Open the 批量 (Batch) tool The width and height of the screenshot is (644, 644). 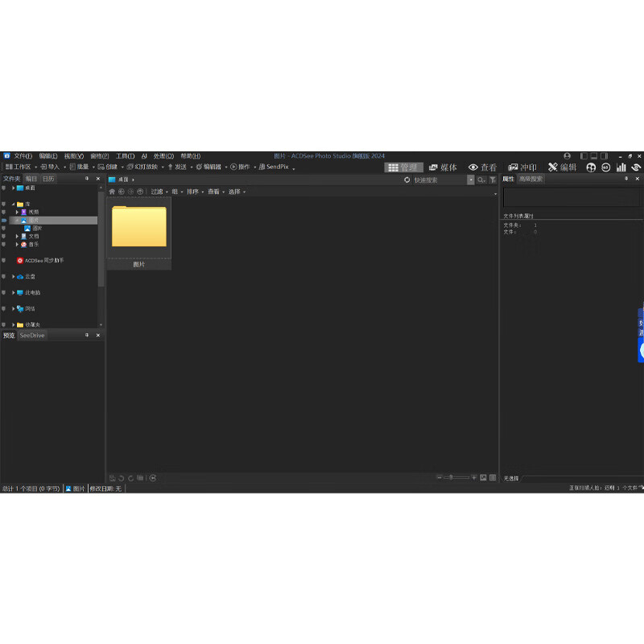click(79, 168)
